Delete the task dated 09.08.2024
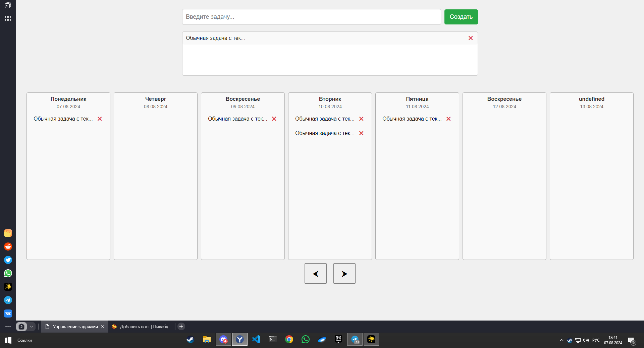644x348 pixels. 274,119
